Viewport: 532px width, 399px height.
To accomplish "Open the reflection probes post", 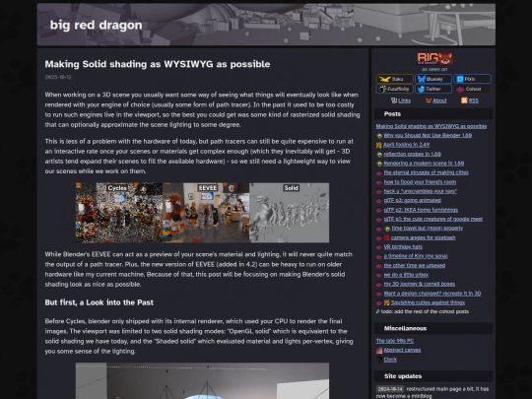I will pyautogui.click(x=412, y=154).
